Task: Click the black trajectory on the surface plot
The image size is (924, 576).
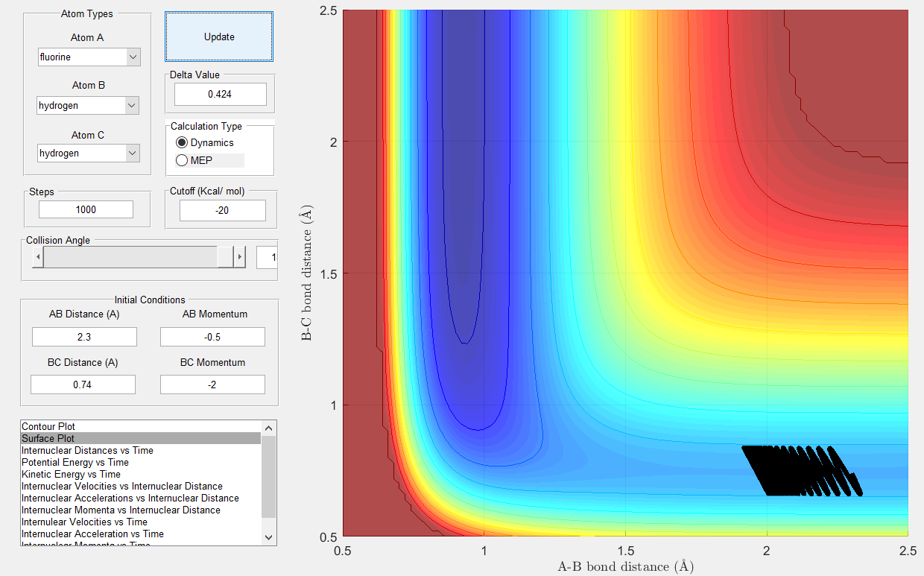Action: 801,471
